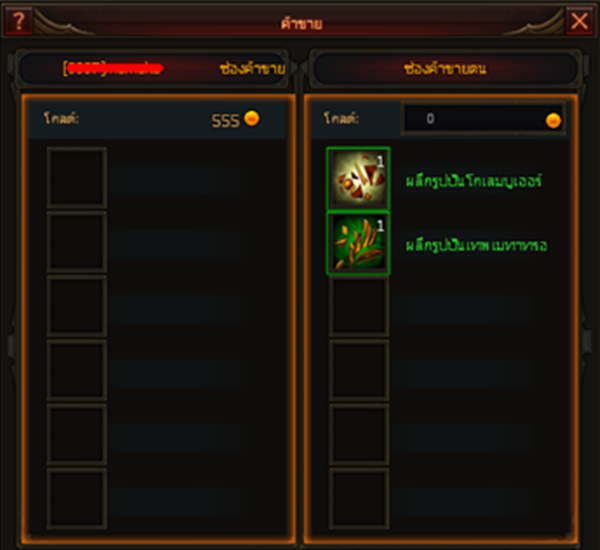Select the sixth empty slot in partner's trade panel
This screenshot has height=550, width=600.
pos(77,499)
